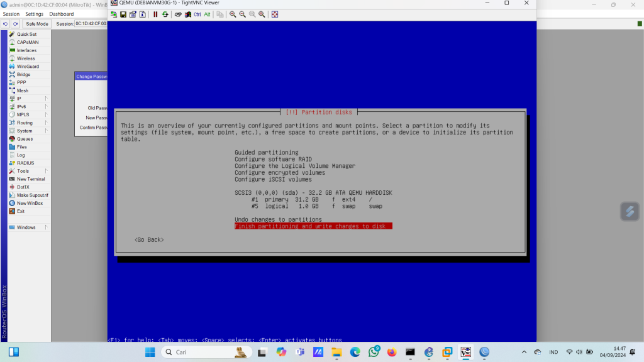Toggle the Alt key in the toolbar
This screenshot has height=362, width=644.
(207, 14)
